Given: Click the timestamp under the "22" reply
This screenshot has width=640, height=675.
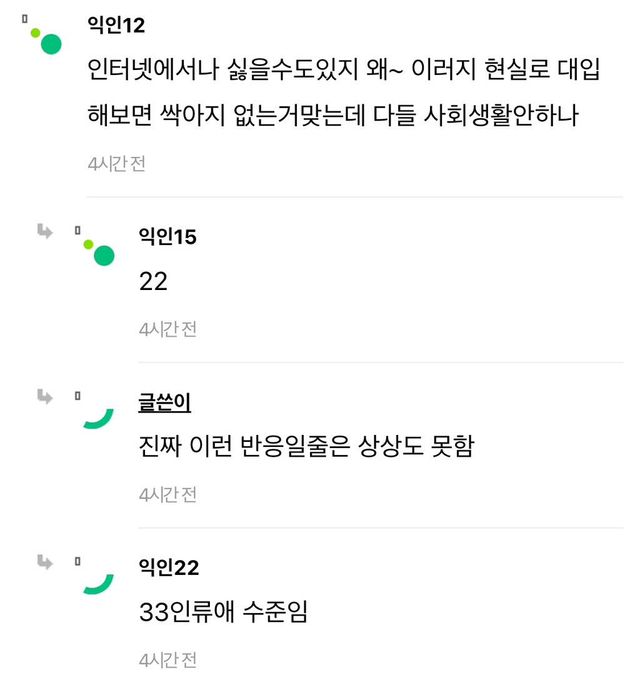Looking at the screenshot, I should [x=168, y=329].
